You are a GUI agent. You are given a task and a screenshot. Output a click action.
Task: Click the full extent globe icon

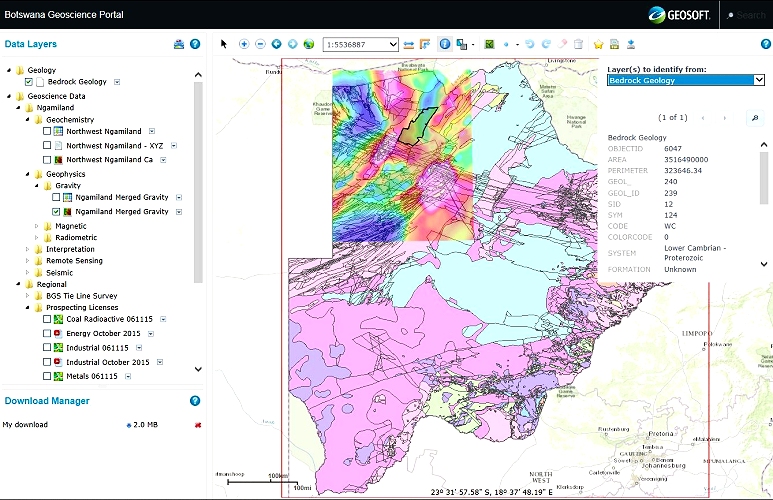(x=309, y=44)
